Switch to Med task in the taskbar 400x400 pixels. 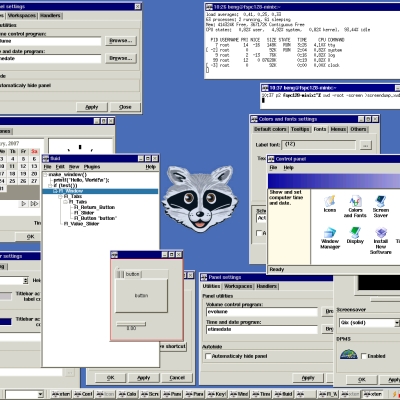(239, 394)
